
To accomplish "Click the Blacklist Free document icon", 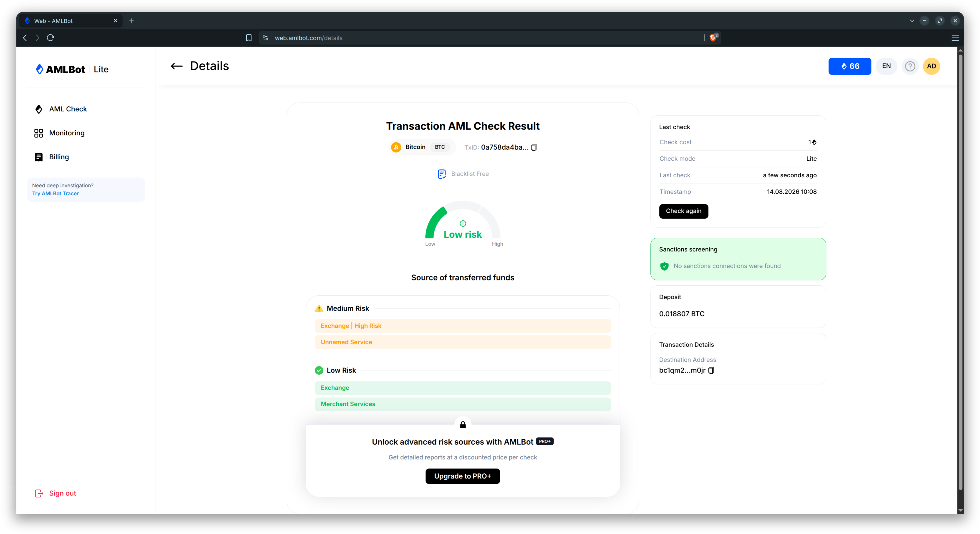I will (x=442, y=174).
